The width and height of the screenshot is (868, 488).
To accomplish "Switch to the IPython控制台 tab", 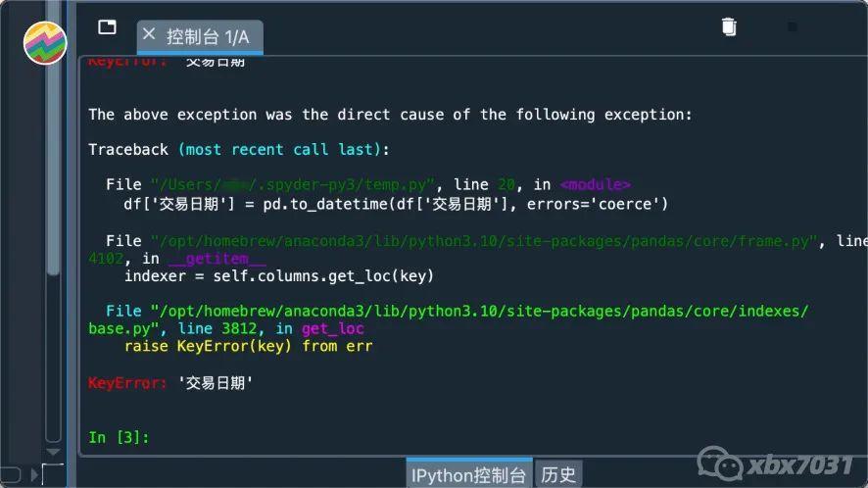I will (468, 475).
